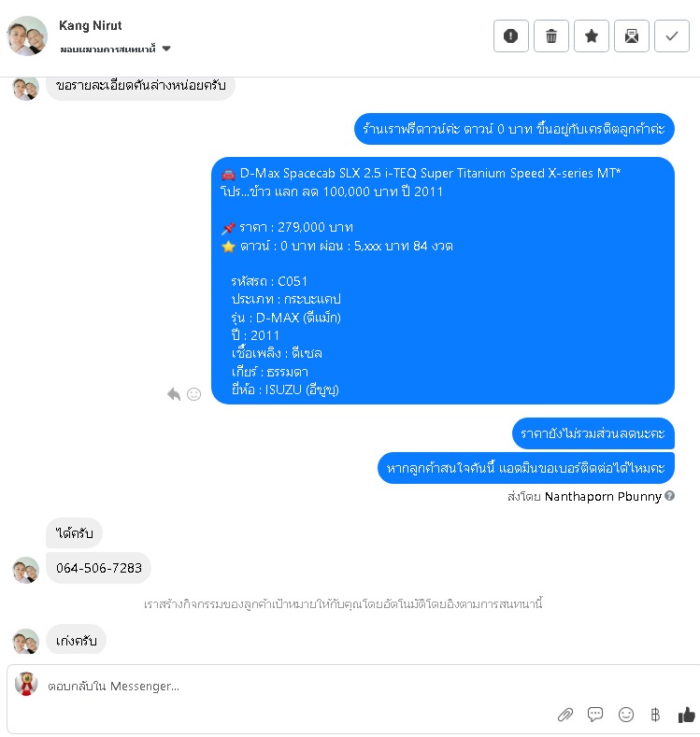
Task: Open Kang Nirut's profile picture in header
Action: click(x=27, y=35)
